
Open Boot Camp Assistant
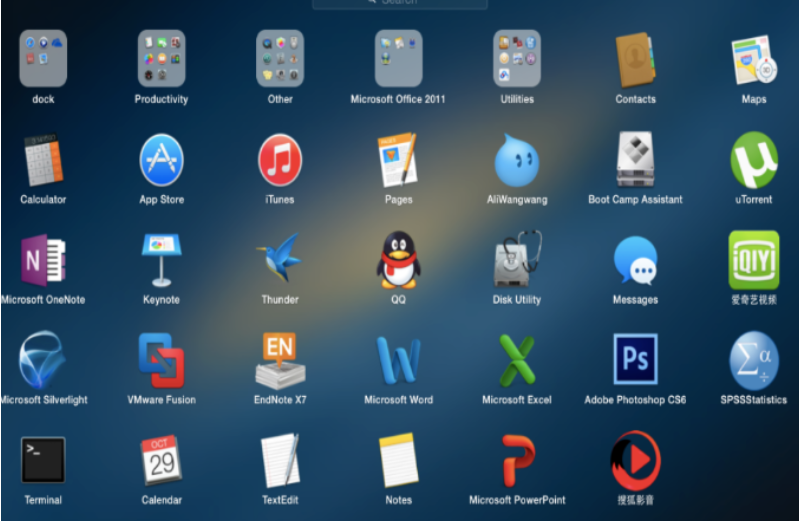pos(635,160)
